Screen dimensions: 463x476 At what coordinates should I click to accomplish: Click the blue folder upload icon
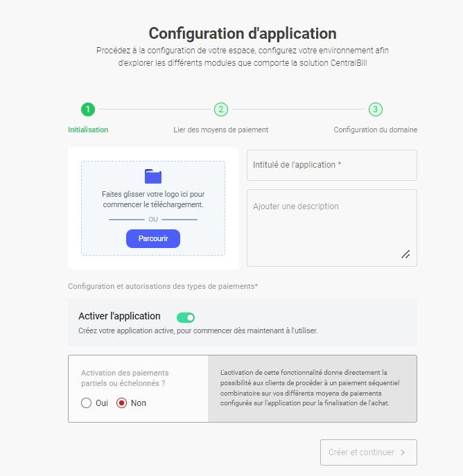tap(152, 176)
